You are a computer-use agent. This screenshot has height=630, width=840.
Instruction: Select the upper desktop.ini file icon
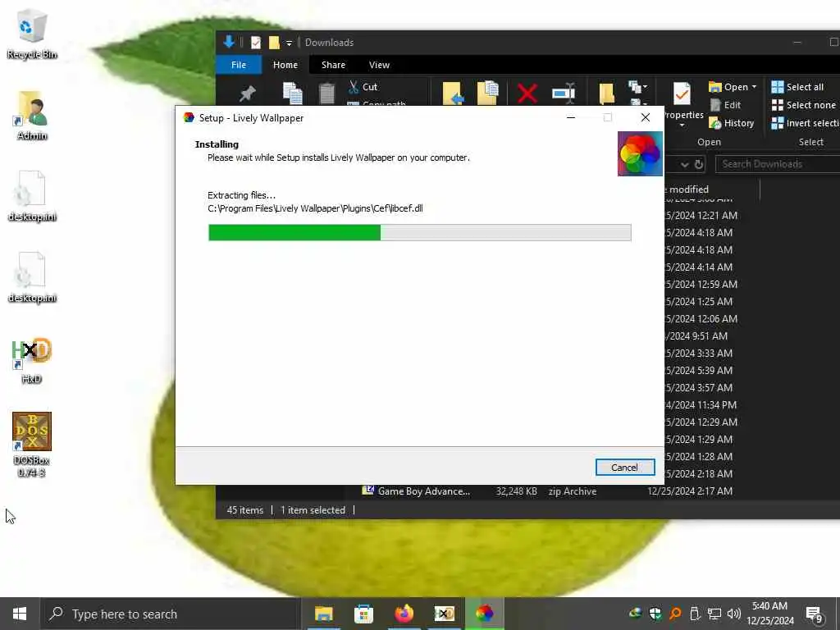[x=32, y=196]
